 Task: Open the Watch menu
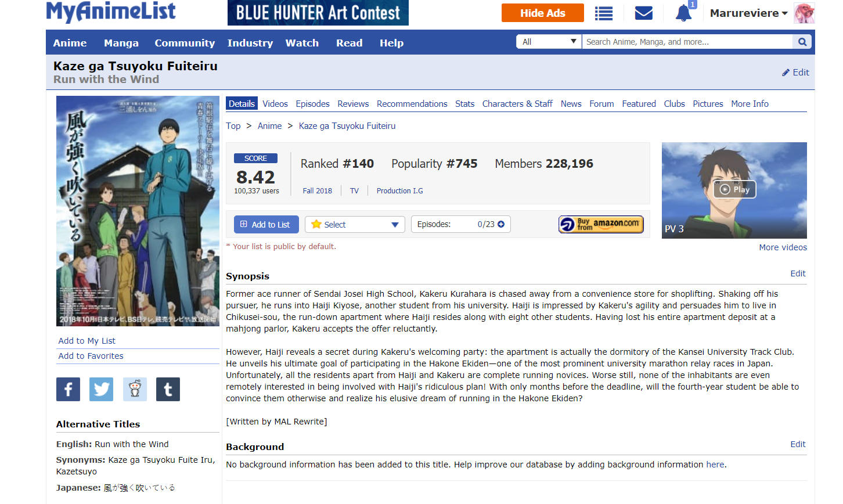tap(302, 43)
